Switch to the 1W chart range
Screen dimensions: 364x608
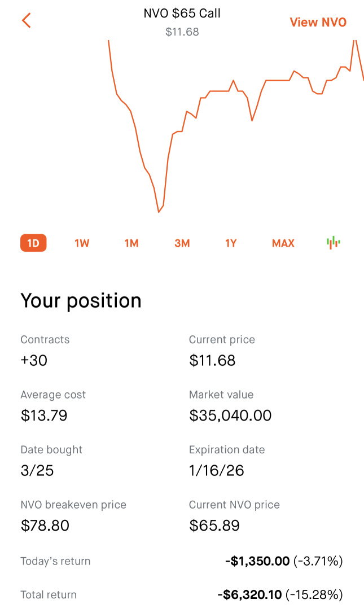pos(82,243)
